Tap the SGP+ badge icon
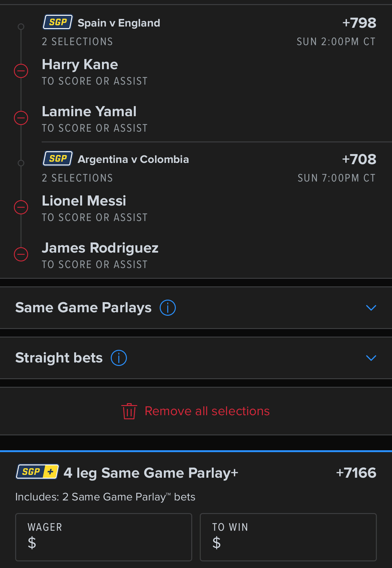This screenshot has width=392, height=568. (x=37, y=472)
